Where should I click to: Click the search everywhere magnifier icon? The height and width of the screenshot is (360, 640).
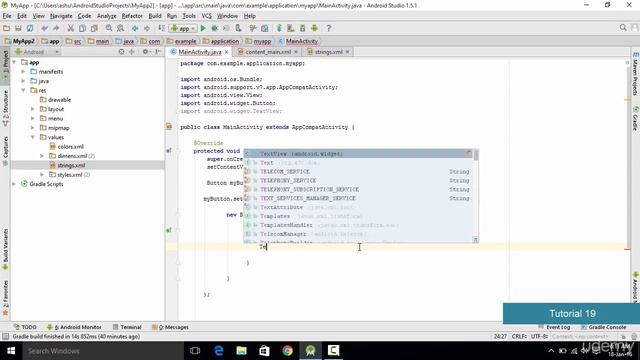tap(623, 28)
